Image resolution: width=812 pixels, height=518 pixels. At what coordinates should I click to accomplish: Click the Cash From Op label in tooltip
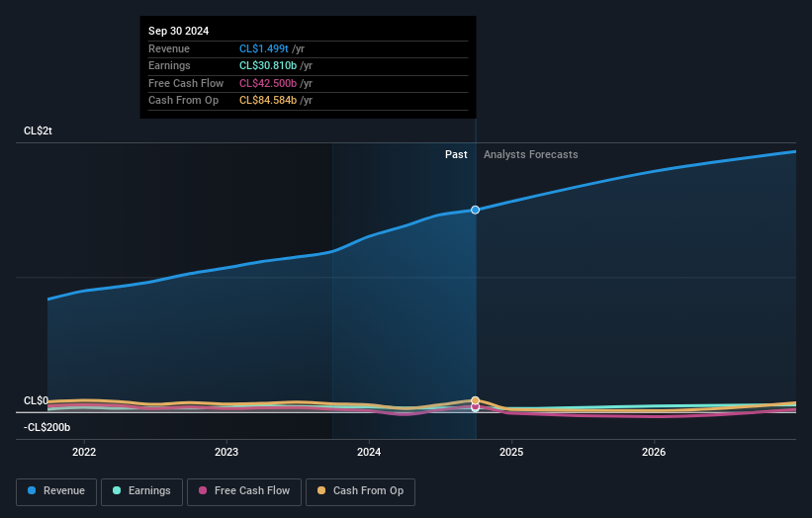coord(183,101)
